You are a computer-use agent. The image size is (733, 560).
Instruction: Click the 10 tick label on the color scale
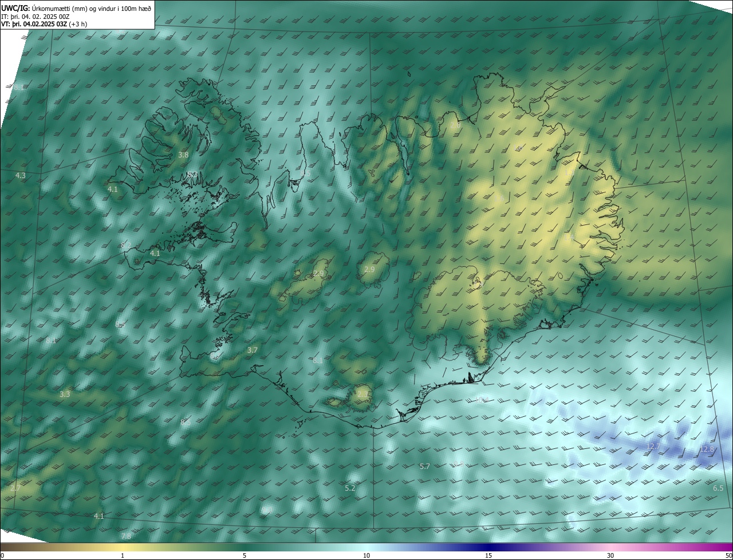click(x=366, y=555)
